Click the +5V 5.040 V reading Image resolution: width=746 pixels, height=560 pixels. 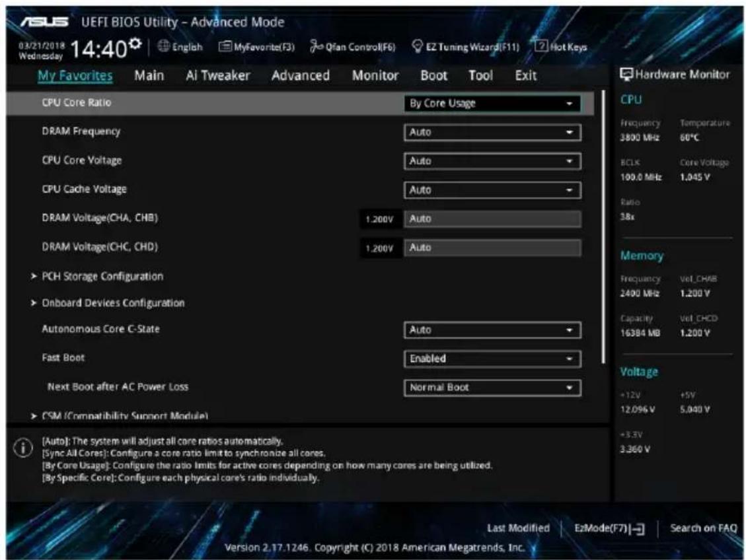[694, 410]
